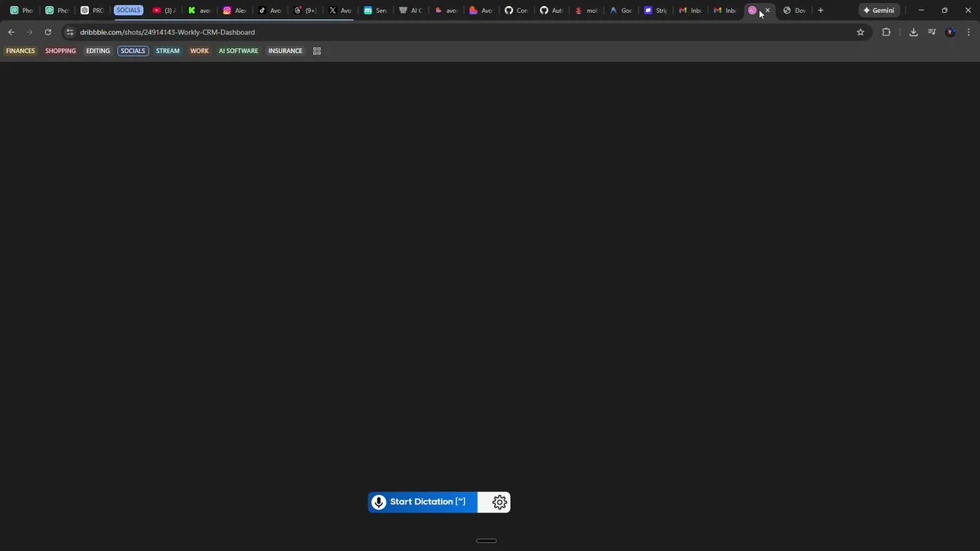This screenshot has height=551, width=980.
Task: Open the INSURANCE bookmark folder
Action: pos(285,51)
